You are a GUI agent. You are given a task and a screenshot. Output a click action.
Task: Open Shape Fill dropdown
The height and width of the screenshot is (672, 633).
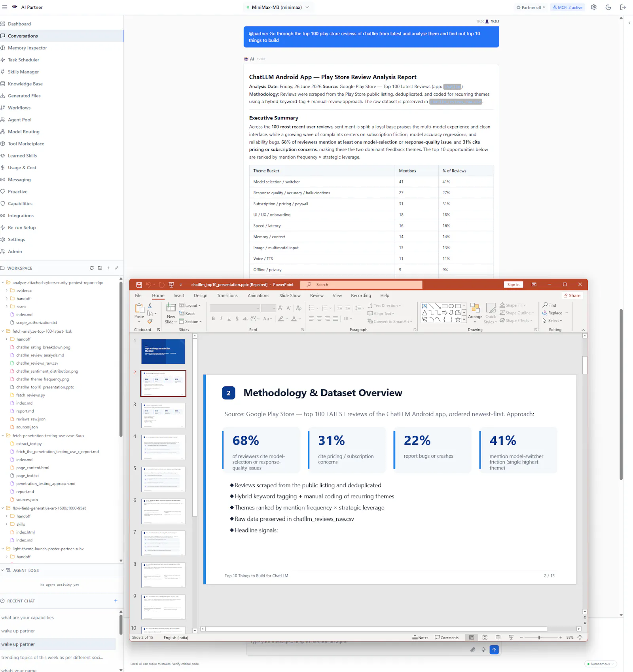click(x=513, y=305)
